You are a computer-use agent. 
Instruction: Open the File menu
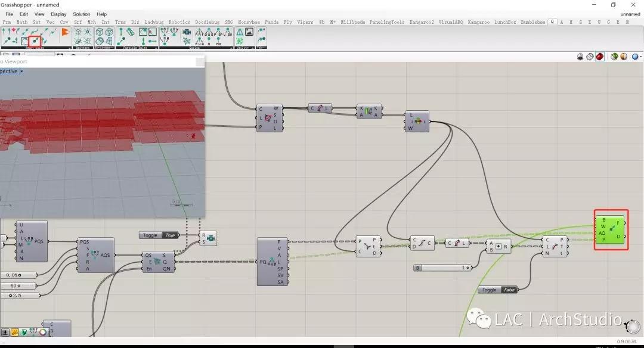click(9, 14)
